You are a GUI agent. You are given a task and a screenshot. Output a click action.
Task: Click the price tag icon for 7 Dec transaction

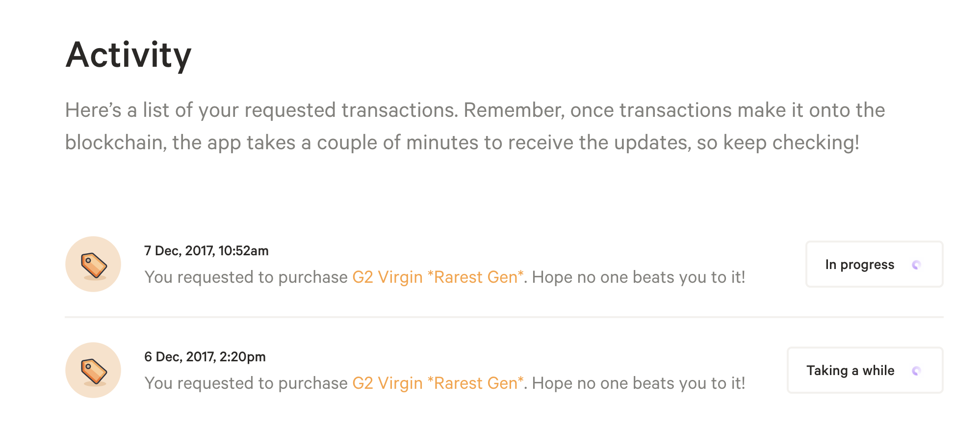93,264
